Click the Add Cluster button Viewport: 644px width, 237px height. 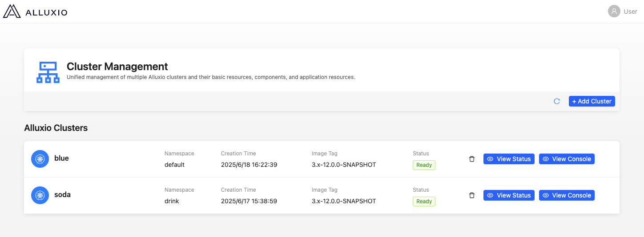pos(592,101)
